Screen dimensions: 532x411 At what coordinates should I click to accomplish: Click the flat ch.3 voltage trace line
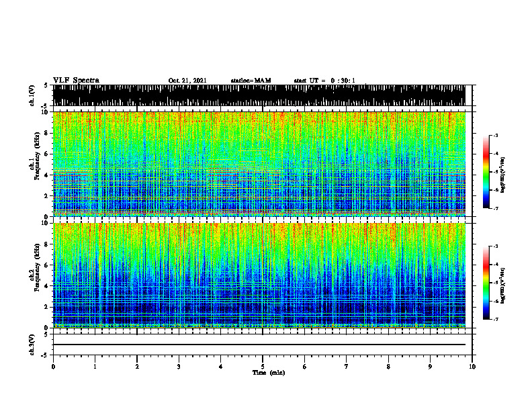[259, 345]
